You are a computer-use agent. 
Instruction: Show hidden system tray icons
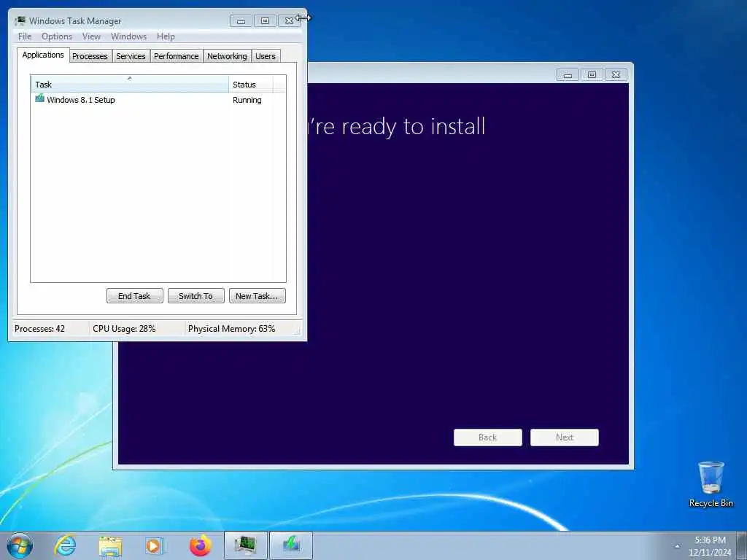[x=677, y=546]
